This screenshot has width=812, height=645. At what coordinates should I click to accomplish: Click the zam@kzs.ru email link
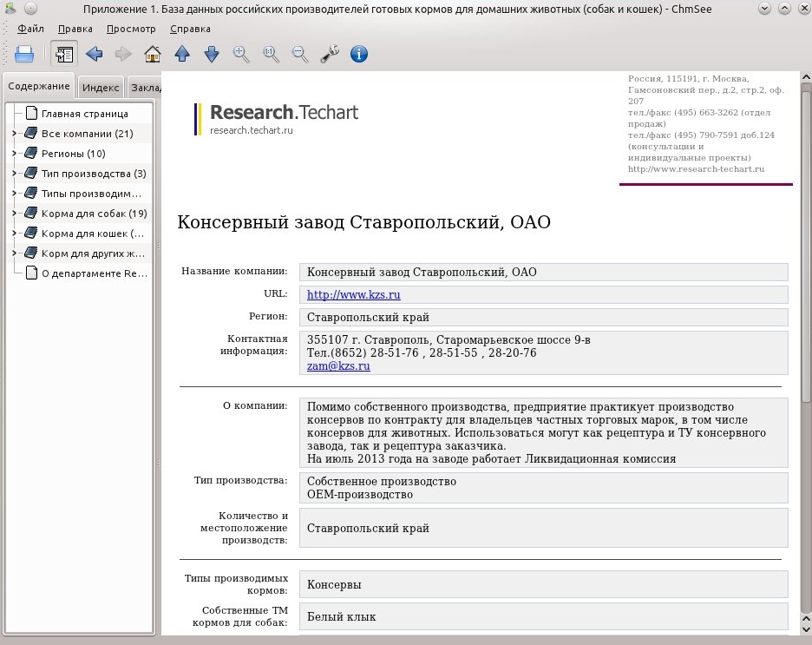(x=338, y=366)
